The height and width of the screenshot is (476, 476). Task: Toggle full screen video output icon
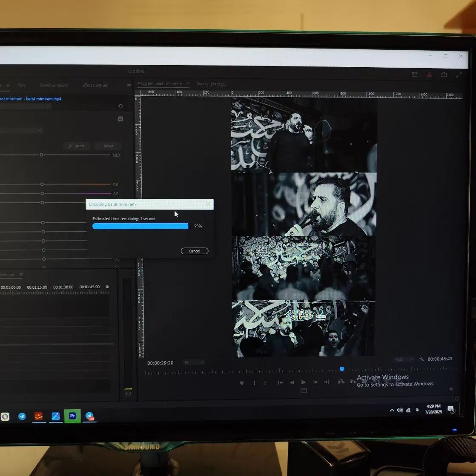[459, 75]
